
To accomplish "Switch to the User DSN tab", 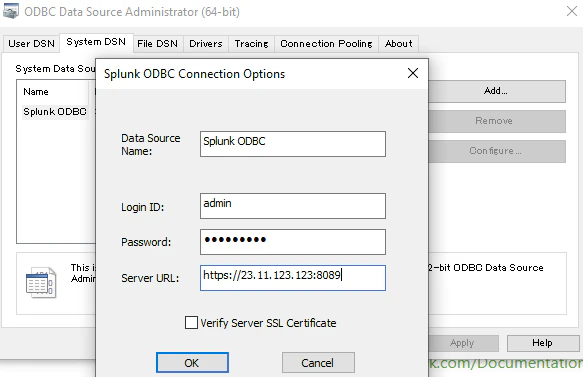I will pyautogui.click(x=31, y=44).
